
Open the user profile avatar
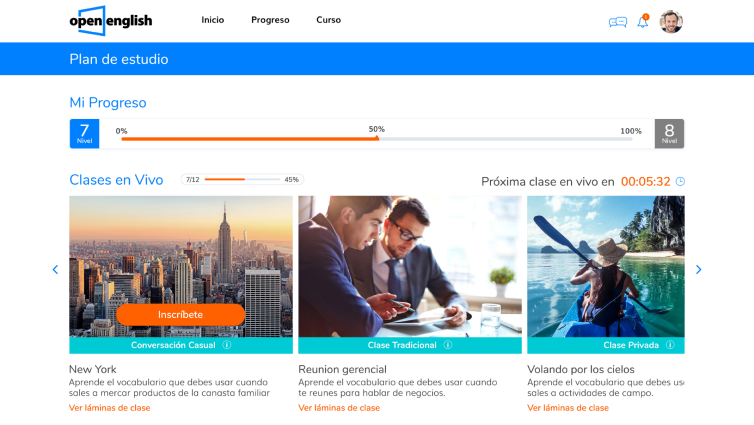pos(671,22)
